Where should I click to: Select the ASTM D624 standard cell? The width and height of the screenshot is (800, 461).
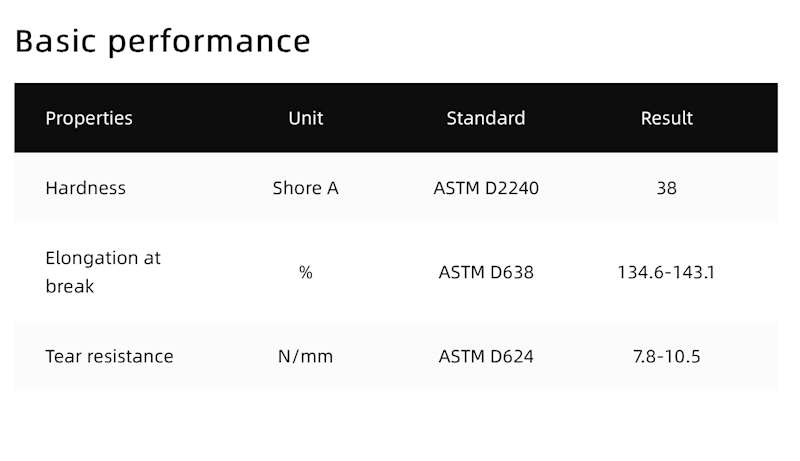click(486, 356)
